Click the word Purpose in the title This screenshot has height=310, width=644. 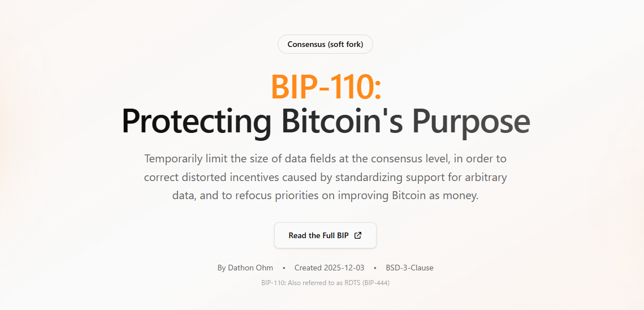471,121
